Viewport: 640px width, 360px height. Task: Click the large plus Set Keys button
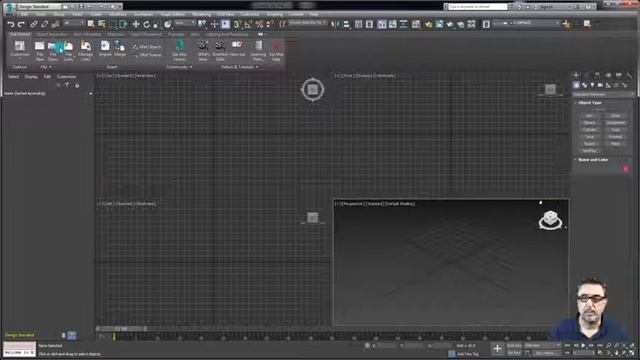[x=497, y=349]
